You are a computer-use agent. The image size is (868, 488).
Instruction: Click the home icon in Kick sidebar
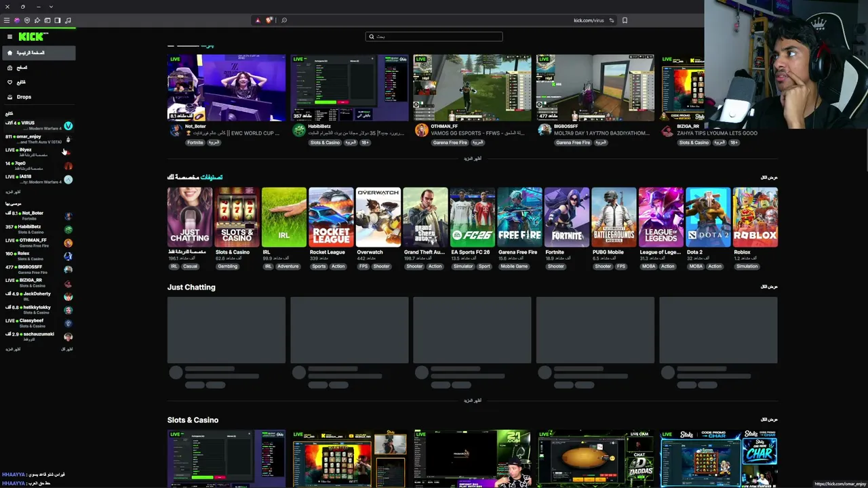point(9,53)
